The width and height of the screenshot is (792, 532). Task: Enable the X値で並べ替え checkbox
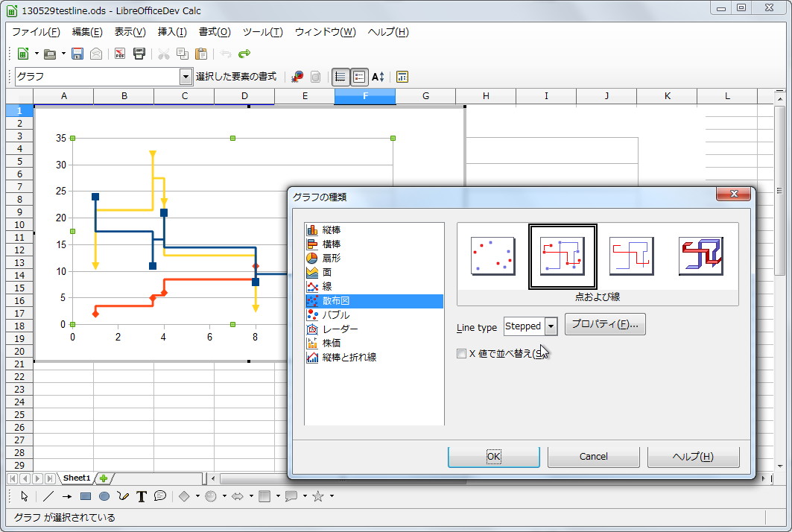pyautogui.click(x=461, y=354)
